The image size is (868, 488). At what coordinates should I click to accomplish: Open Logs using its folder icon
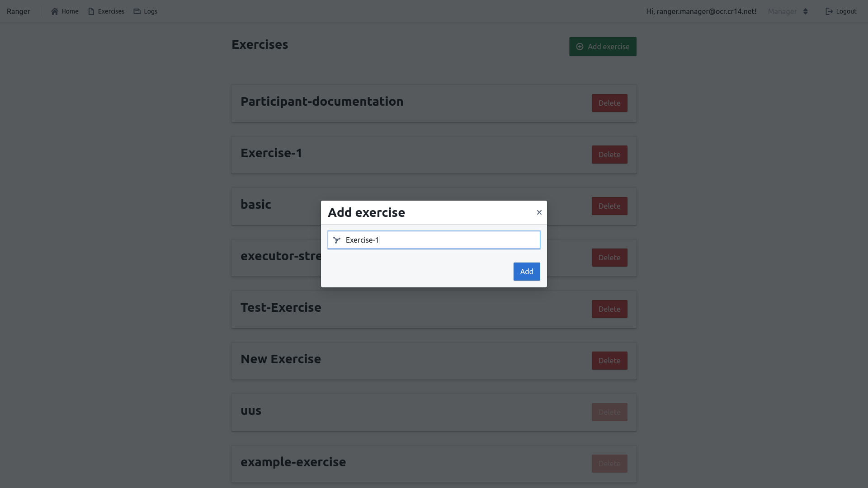pos(138,11)
